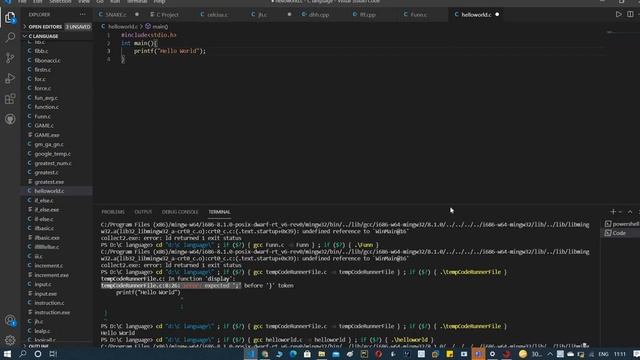Open the Run and Debug view
Screen dimensions: 640x360
click(10, 78)
